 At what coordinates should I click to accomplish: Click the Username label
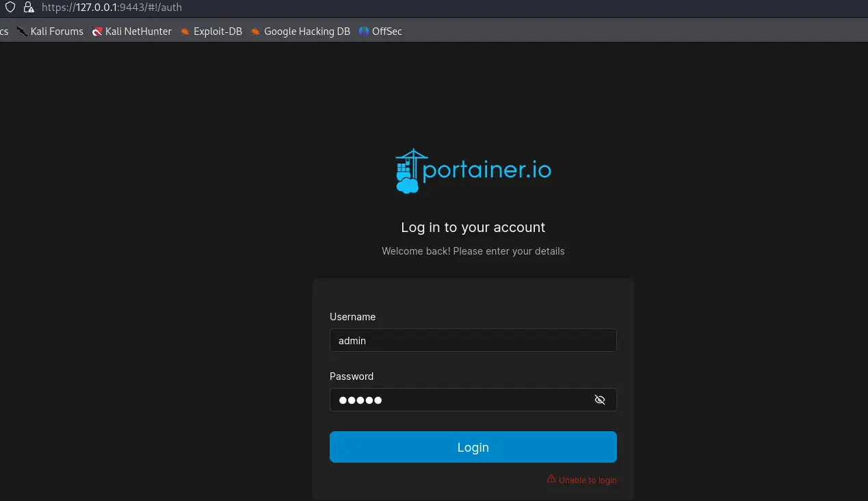(352, 317)
